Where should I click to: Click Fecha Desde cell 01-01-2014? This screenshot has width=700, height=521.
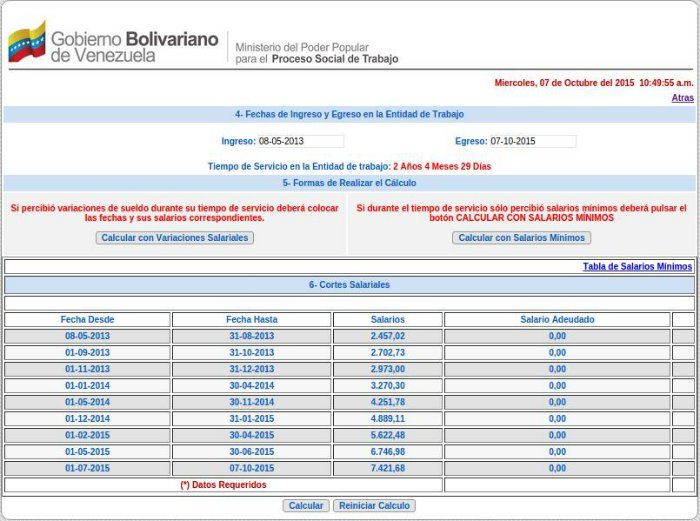point(88,386)
